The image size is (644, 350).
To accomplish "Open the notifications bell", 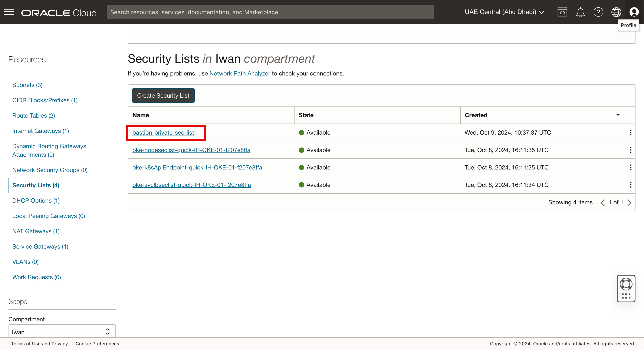I will coord(580,12).
